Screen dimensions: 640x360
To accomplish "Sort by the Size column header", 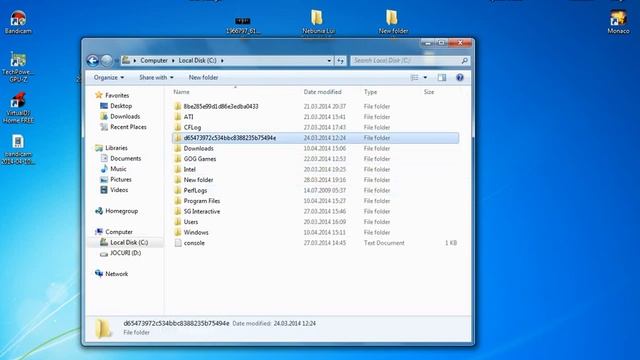I will click(429, 92).
